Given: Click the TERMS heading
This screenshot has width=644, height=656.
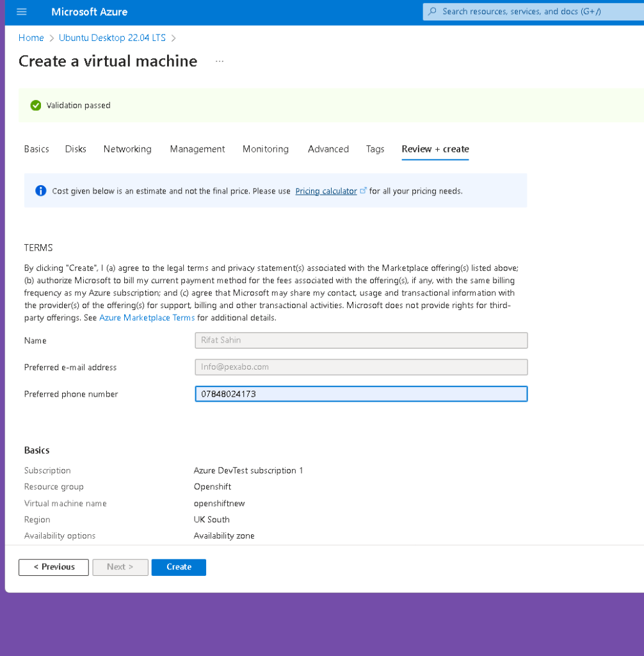Looking at the screenshot, I should pos(38,248).
